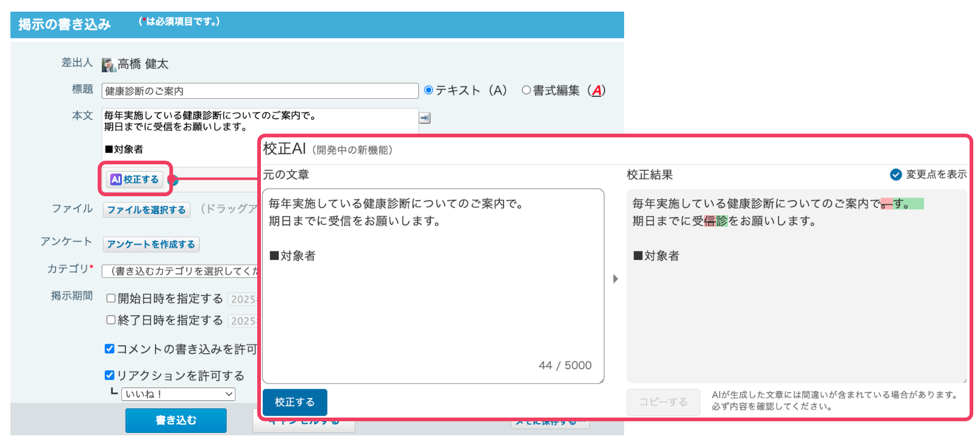Uncheck コメントの書き込みを許可 checkbox

pyautogui.click(x=110, y=349)
